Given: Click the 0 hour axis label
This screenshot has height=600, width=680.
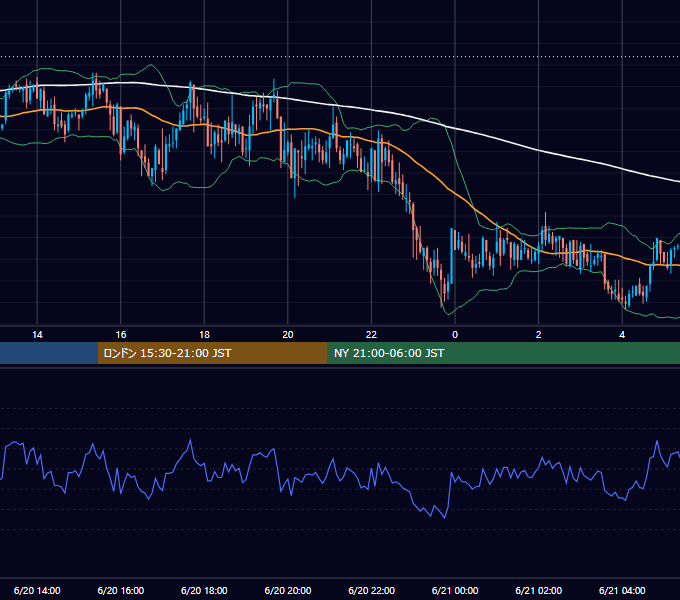Looking at the screenshot, I should pyautogui.click(x=455, y=335).
